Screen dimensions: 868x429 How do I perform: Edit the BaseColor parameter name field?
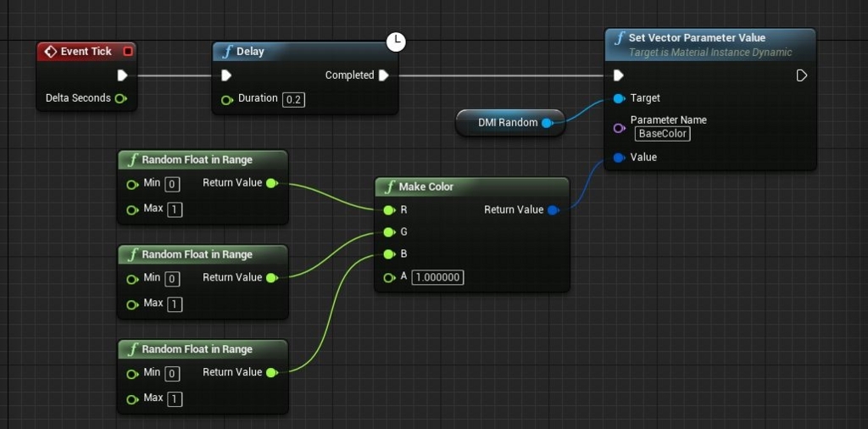click(x=662, y=134)
